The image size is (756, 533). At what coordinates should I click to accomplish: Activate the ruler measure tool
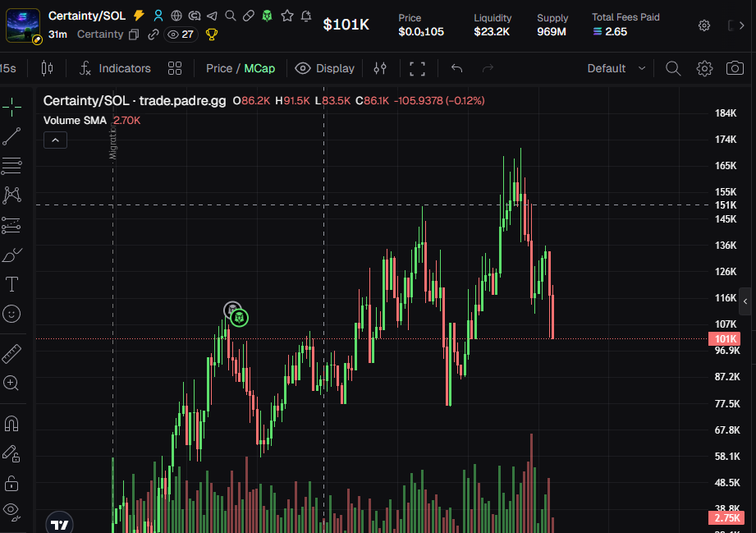tap(11, 354)
